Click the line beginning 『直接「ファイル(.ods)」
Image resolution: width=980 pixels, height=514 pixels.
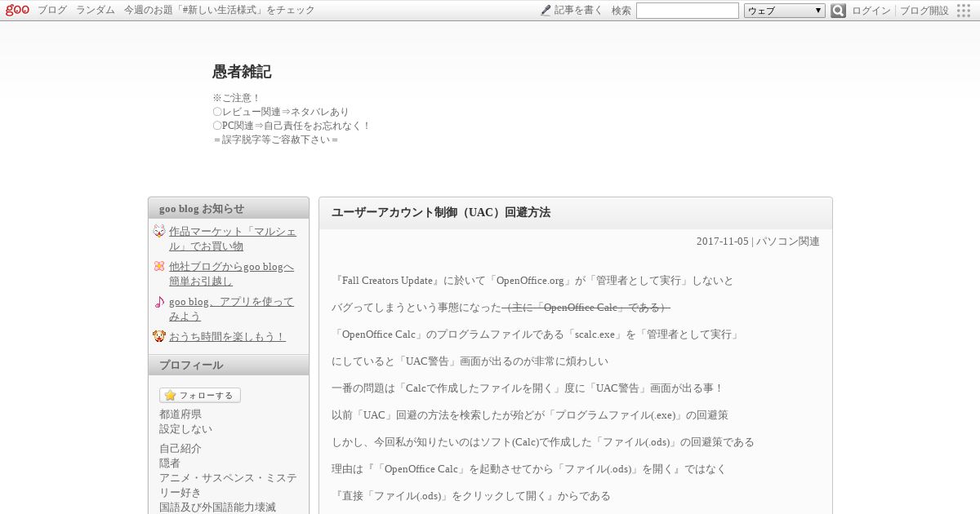[x=471, y=496]
